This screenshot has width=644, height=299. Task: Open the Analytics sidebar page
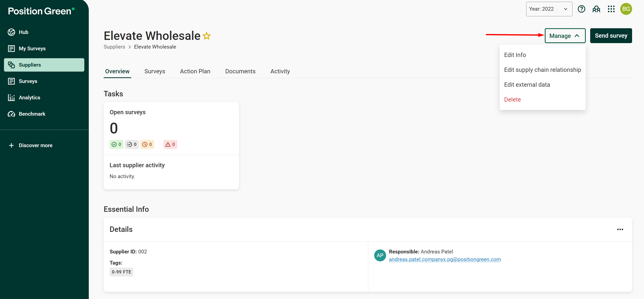tap(44, 98)
